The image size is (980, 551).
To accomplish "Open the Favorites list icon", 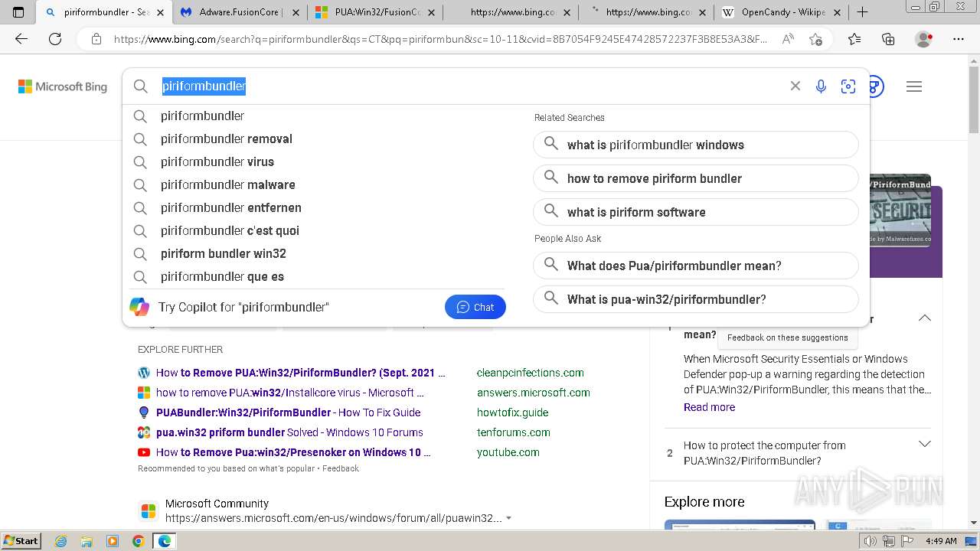I will coord(854,39).
